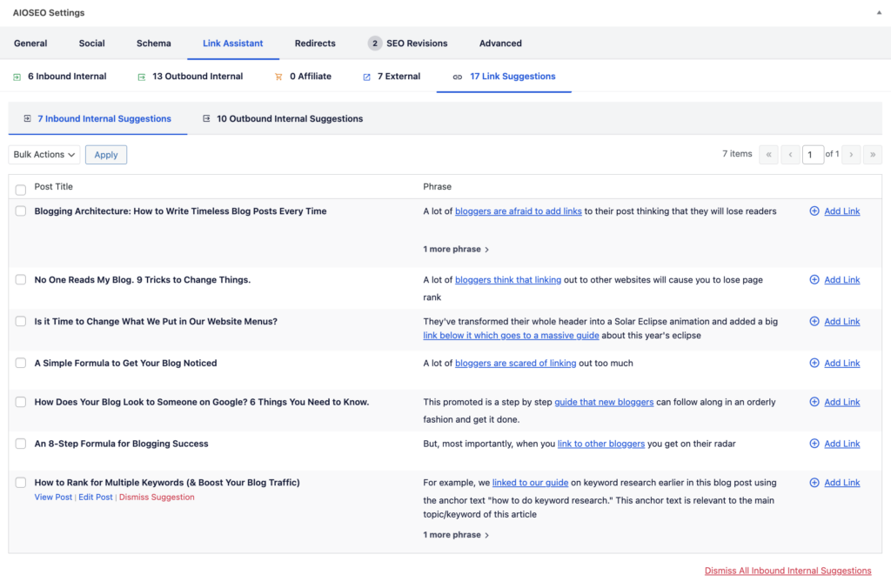Click the blue External links checkmark icon
The height and width of the screenshot is (588, 891).
point(366,77)
